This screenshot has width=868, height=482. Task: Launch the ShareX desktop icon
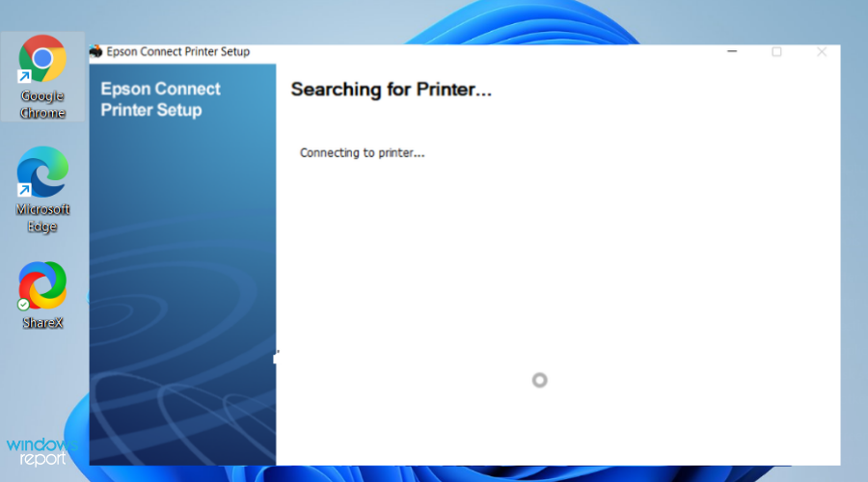[x=42, y=295]
